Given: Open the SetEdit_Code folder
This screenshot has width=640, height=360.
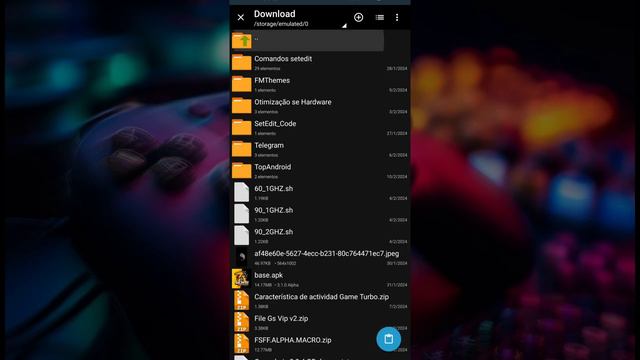Looking at the screenshot, I should click(x=320, y=127).
